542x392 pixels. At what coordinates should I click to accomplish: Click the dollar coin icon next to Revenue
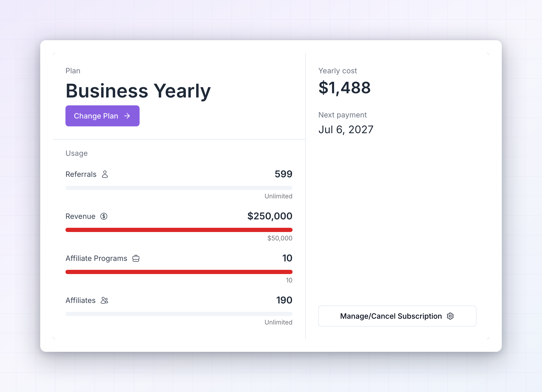[x=104, y=216]
